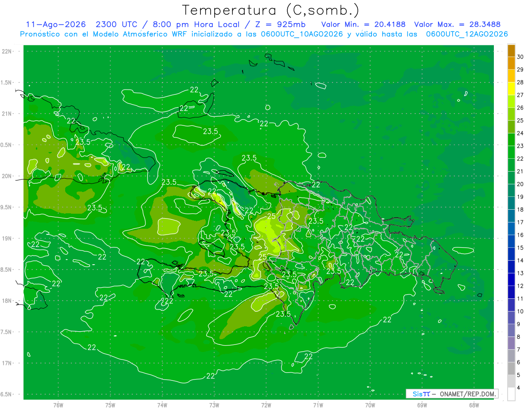
Task: Click legend value 4 on the color bar
Action: tap(519, 388)
